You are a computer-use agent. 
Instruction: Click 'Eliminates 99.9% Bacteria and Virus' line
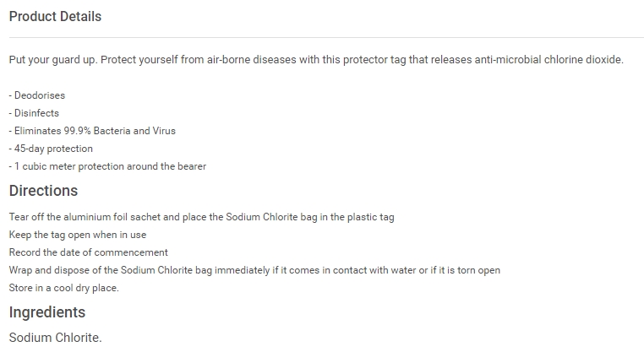tap(93, 131)
